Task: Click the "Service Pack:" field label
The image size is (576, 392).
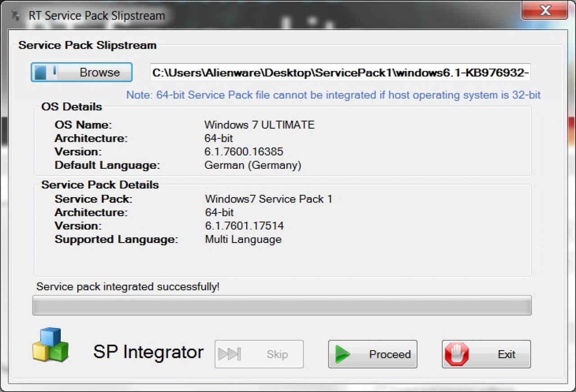Action: tap(94, 199)
